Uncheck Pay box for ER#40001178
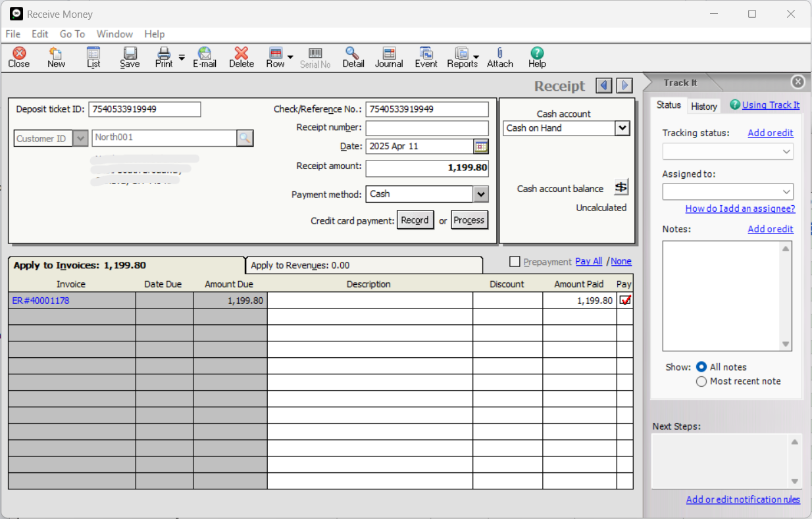Image resolution: width=812 pixels, height=519 pixels. click(625, 300)
